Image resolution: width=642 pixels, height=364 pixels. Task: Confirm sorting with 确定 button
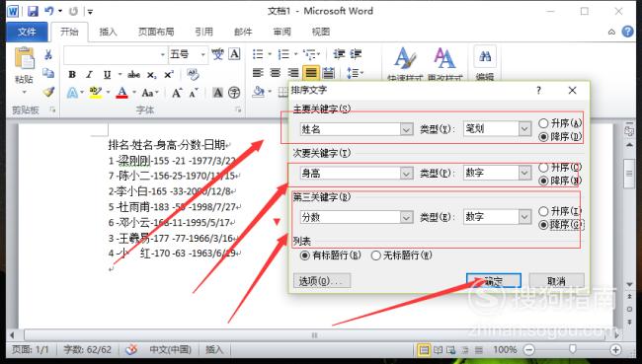[494, 280]
